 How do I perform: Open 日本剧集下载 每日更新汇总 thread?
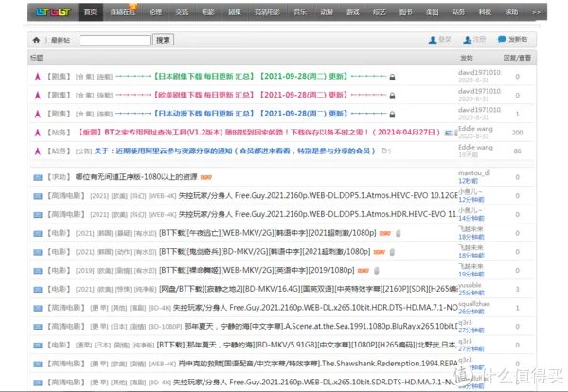click(x=251, y=77)
